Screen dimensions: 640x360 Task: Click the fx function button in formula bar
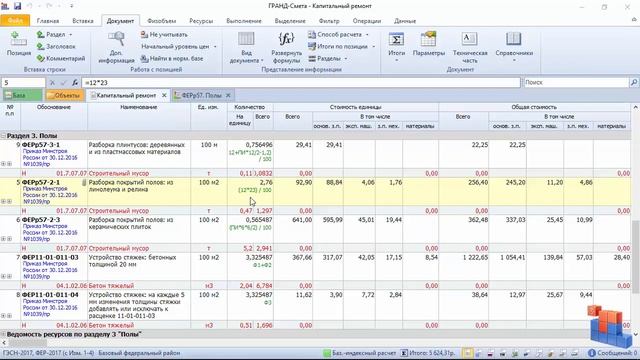click(75, 82)
